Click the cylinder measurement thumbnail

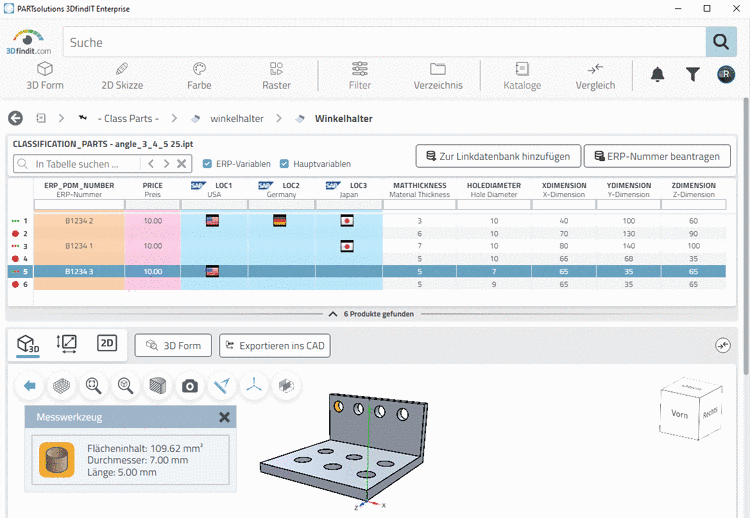click(56, 460)
